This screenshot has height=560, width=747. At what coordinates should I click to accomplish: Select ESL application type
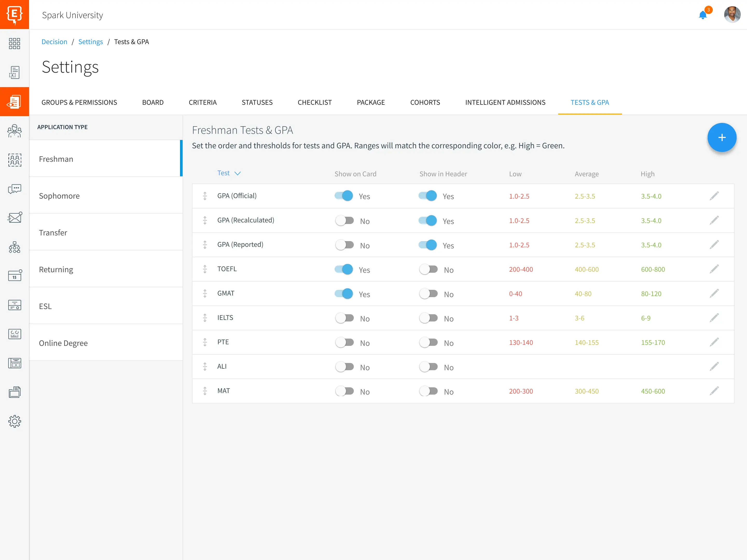pos(106,306)
